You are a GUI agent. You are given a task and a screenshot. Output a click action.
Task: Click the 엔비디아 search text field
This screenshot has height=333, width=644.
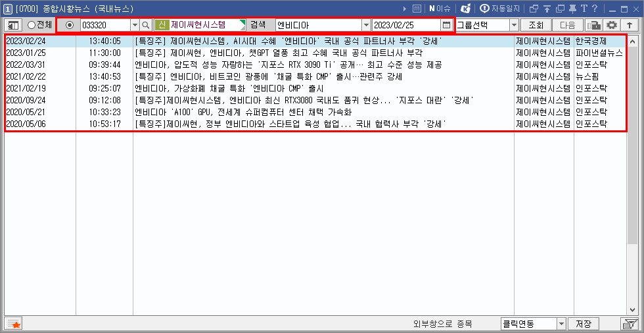(x=319, y=25)
